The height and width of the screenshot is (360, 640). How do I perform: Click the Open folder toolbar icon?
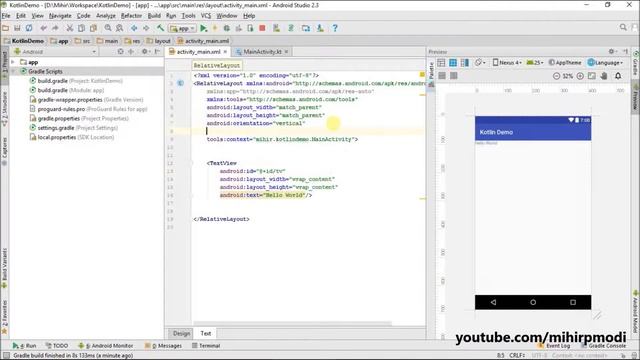pos(5,28)
